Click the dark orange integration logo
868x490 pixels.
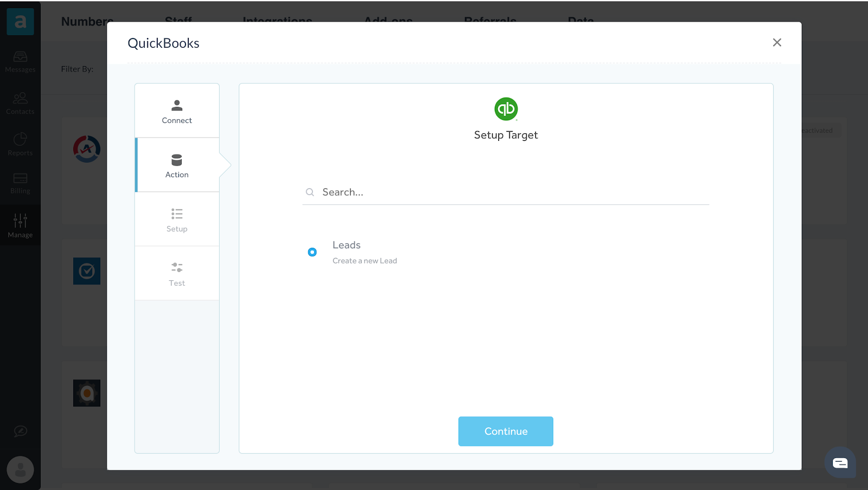tap(87, 393)
